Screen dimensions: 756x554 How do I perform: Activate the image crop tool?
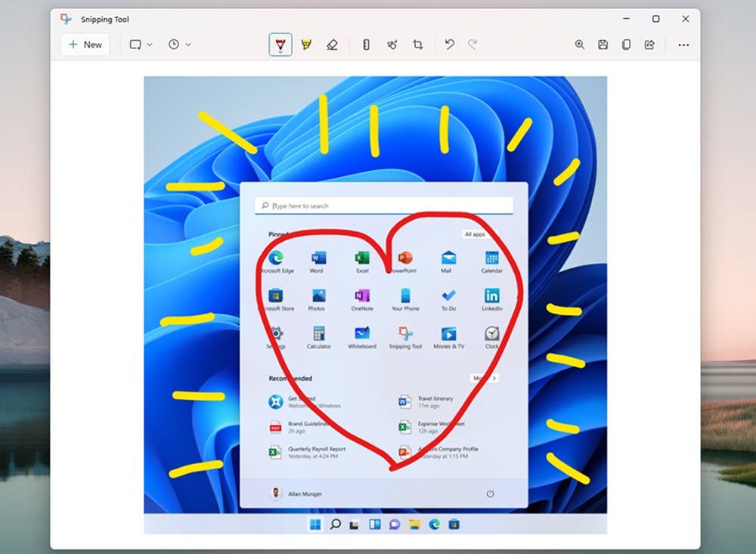418,45
